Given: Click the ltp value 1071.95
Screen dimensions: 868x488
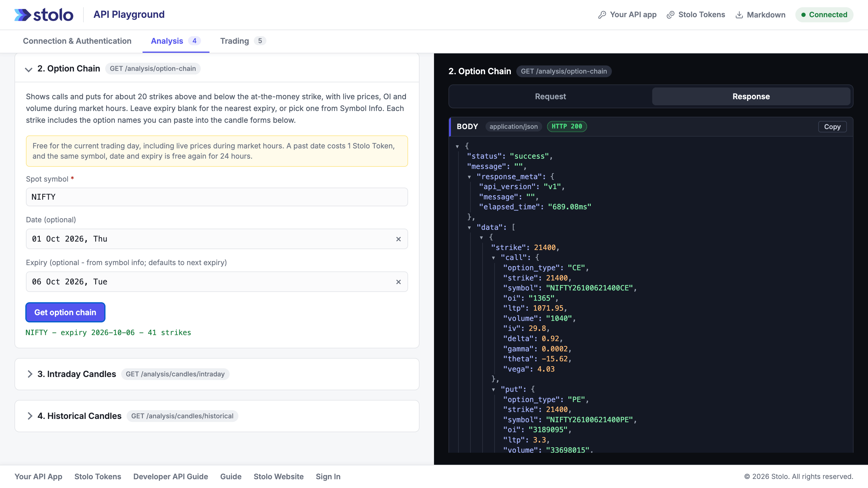Looking at the screenshot, I should [x=548, y=308].
